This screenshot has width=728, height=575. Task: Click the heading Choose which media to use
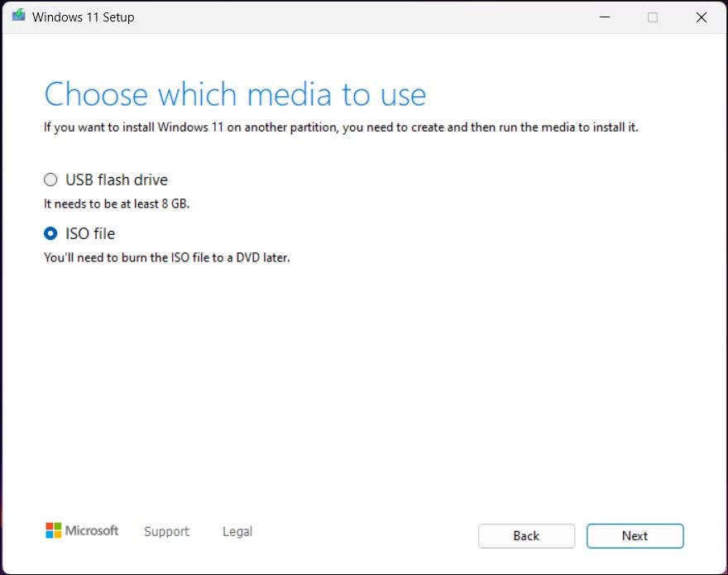click(x=234, y=93)
